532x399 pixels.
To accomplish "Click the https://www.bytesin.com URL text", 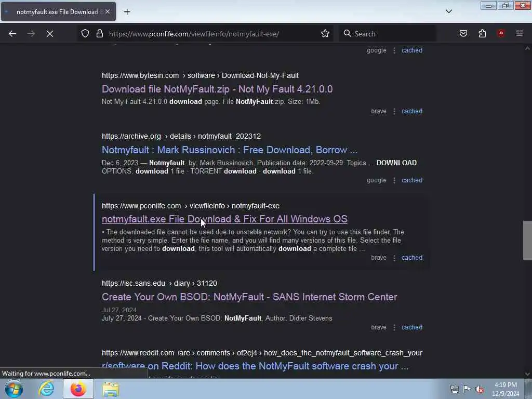I will coord(140,75).
